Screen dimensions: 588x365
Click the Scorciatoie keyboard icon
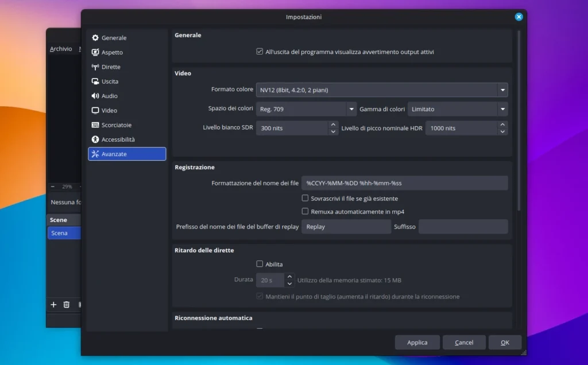(x=95, y=125)
